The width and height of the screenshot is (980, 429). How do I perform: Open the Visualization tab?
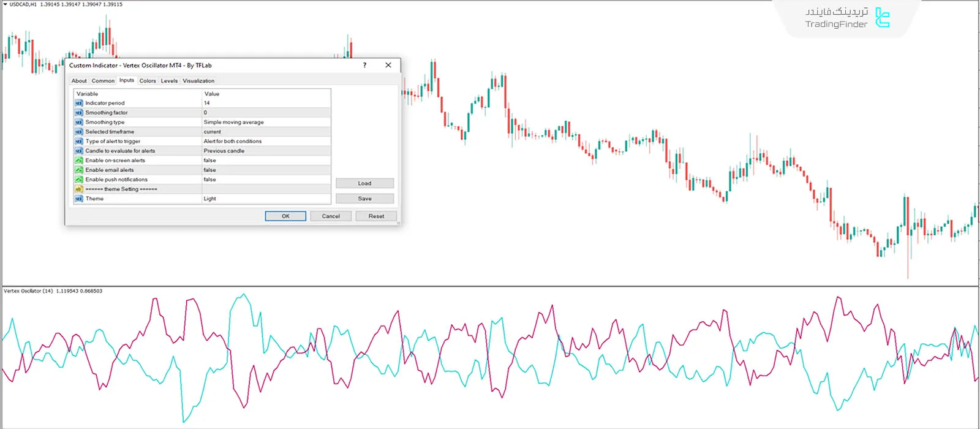click(x=198, y=81)
